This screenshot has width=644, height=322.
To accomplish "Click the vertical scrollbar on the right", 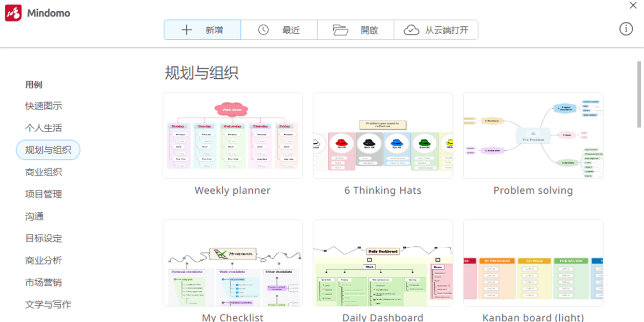I will click(x=639, y=94).
